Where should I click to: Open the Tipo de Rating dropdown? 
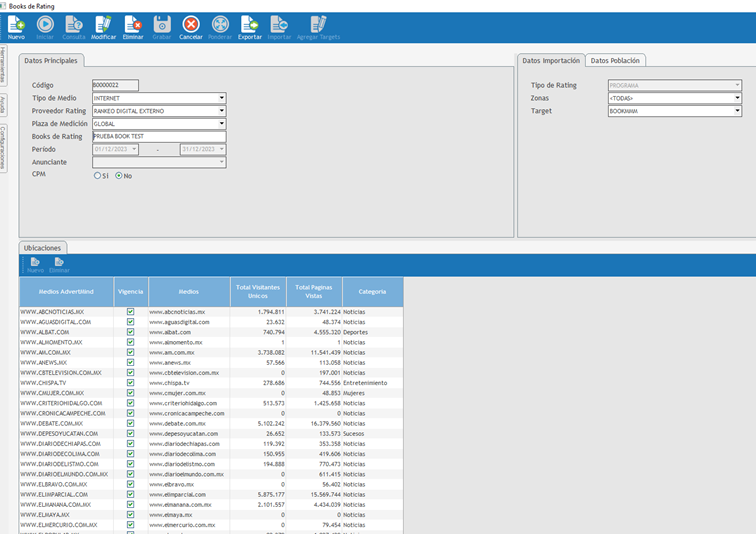pyautogui.click(x=737, y=85)
